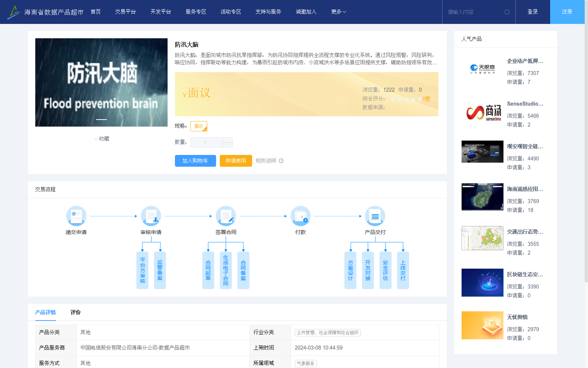This screenshot has width=588, height=368.
Task: Click the search magnifier icon
Action: 507,12
